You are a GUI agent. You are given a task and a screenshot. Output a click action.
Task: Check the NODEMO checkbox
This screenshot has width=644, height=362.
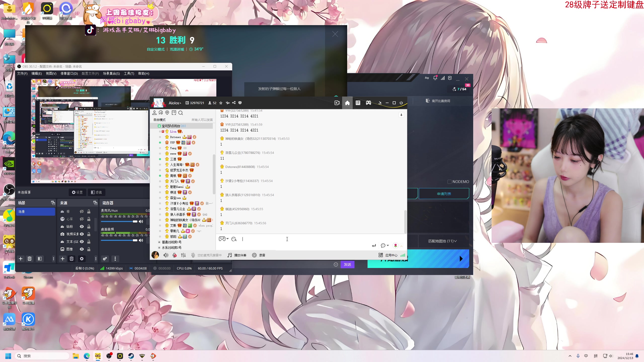[449, 182]
